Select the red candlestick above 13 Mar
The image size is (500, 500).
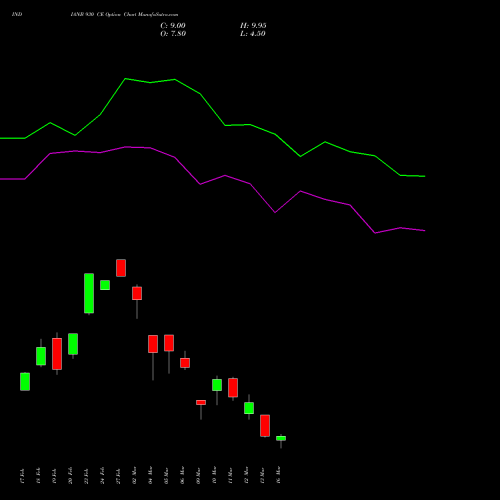tap(265, 426)
